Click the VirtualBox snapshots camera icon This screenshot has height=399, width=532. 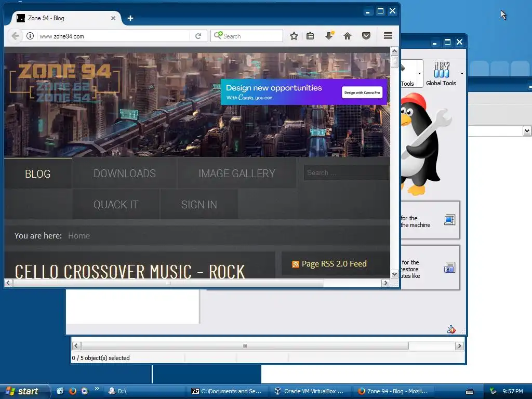coord(449,268)
